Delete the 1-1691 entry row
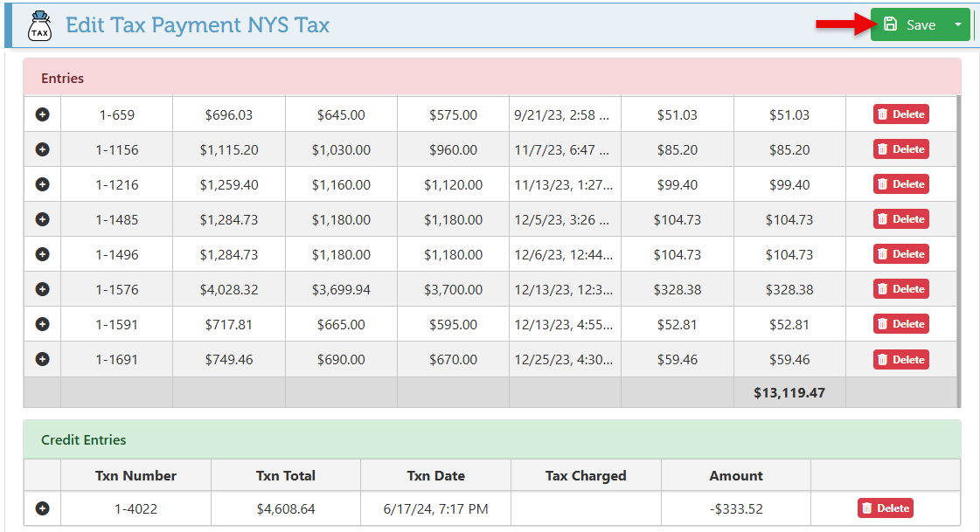The image size is (980, 532). pyautogui.click(x=900, y=359)
